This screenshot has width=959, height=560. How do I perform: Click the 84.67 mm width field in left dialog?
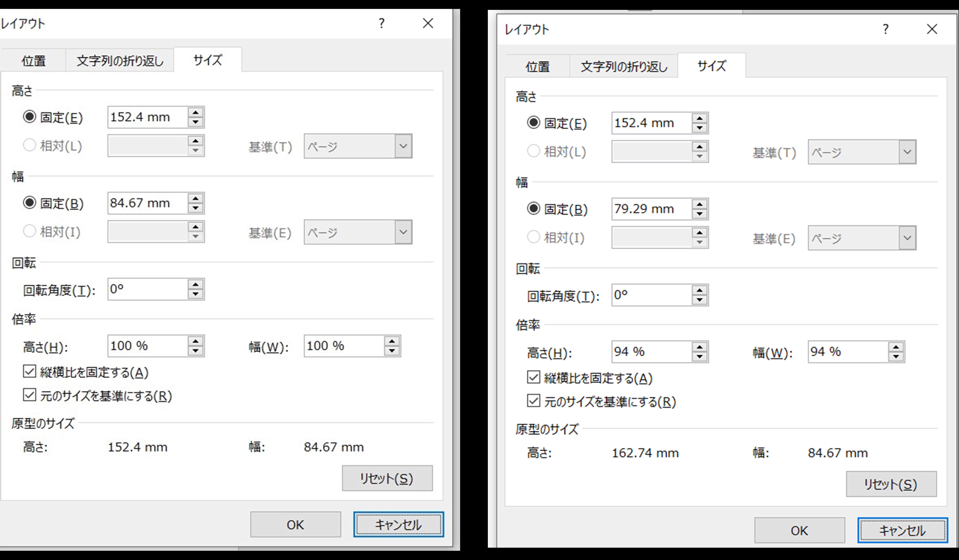click(x=148, y=203)
